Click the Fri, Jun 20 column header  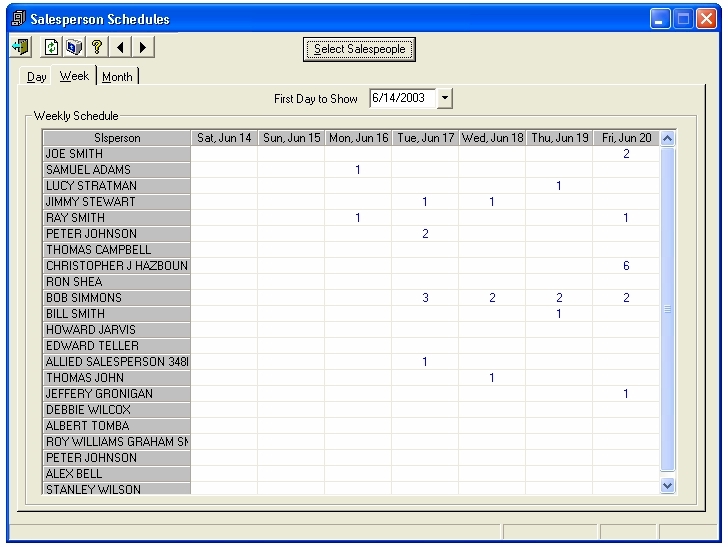[626, 138]
